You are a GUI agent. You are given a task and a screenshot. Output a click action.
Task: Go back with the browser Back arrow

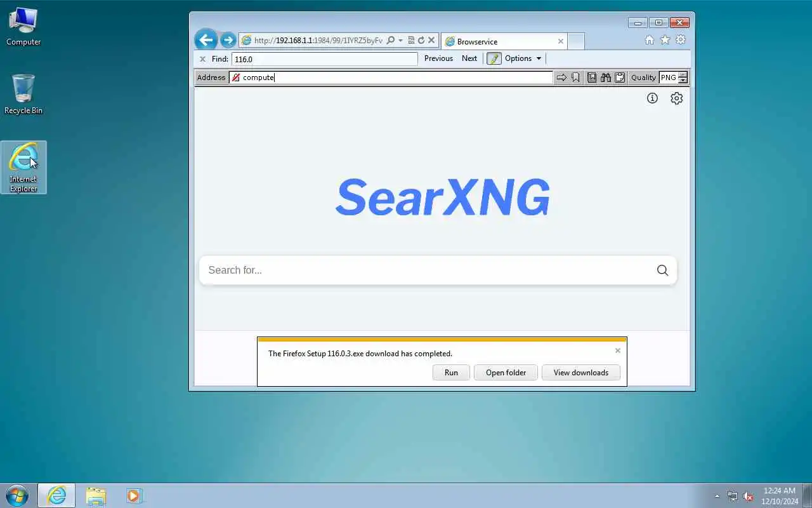206,40
